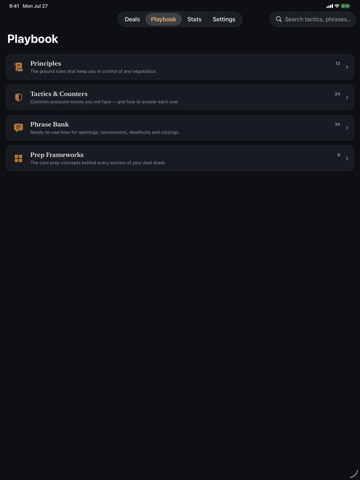Switch to the Stats tab
360x480 pixels.
(x=194, y=19)
